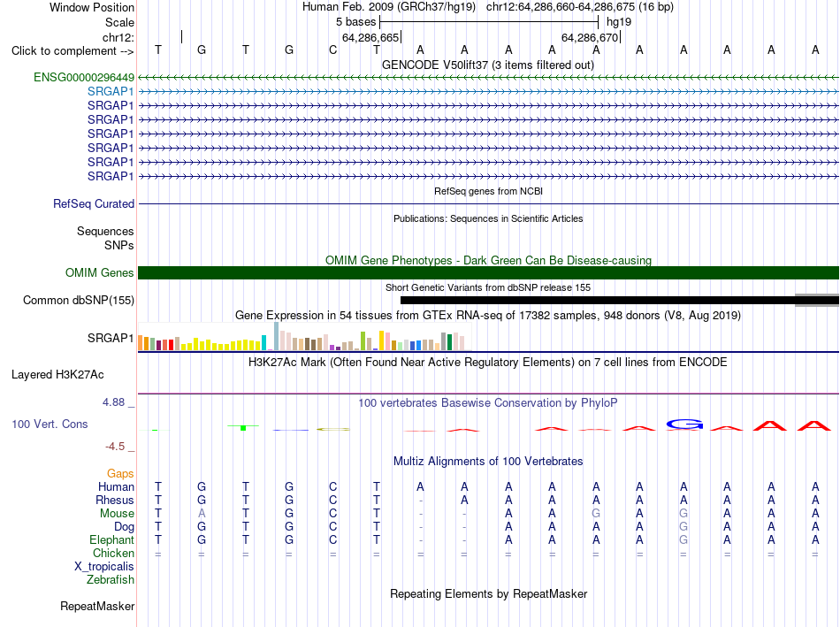Click the H3K27Ac Mark track title
The image size is (840, 627).
(488, 363)
